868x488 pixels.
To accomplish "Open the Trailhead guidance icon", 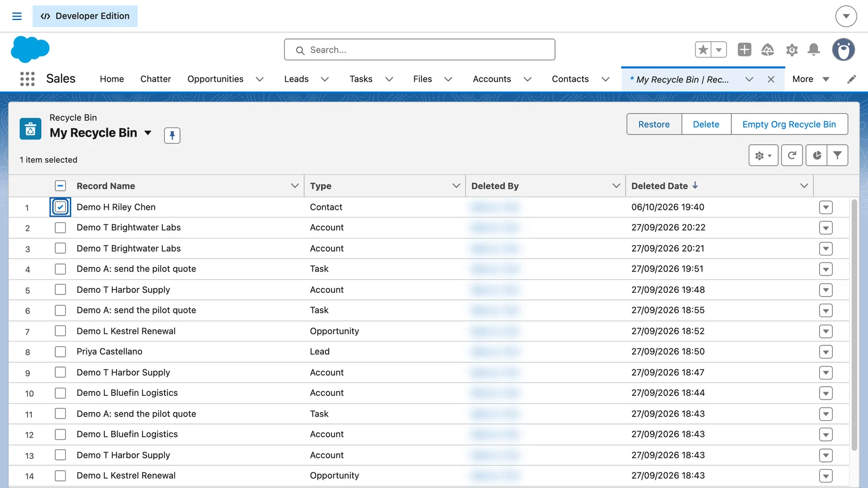I will 768,50.
